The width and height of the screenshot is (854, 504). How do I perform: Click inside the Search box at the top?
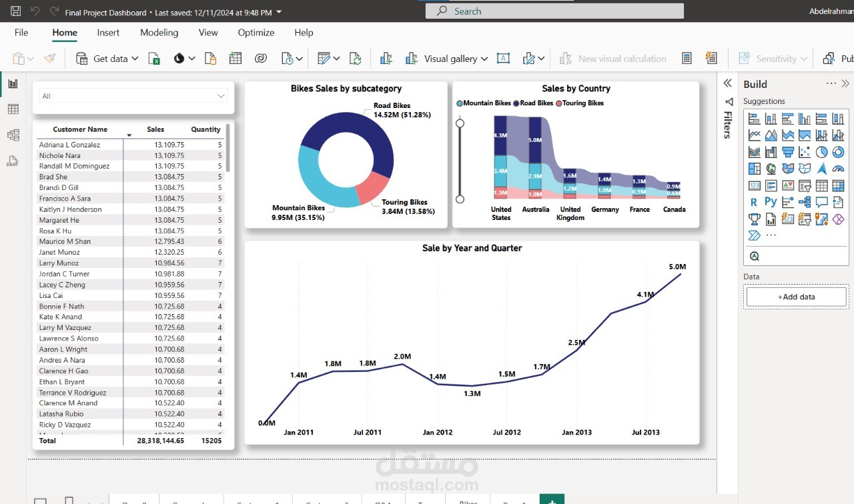click(554, 11)
